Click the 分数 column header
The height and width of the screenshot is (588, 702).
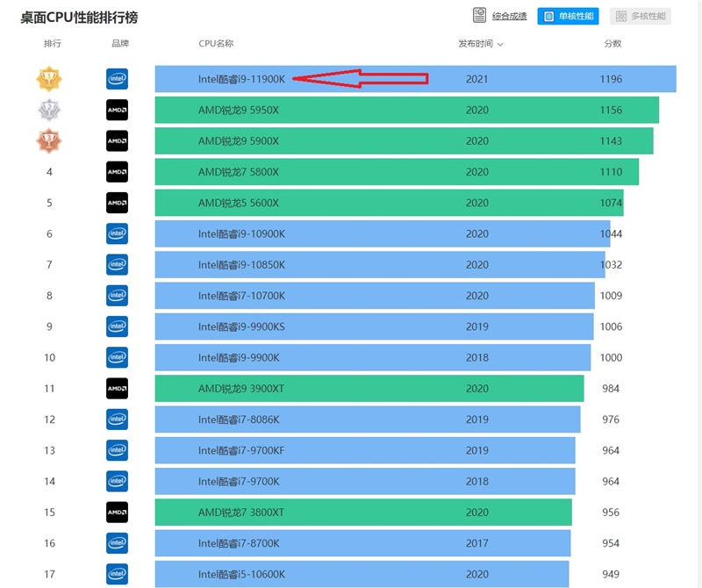coord(612,43)
